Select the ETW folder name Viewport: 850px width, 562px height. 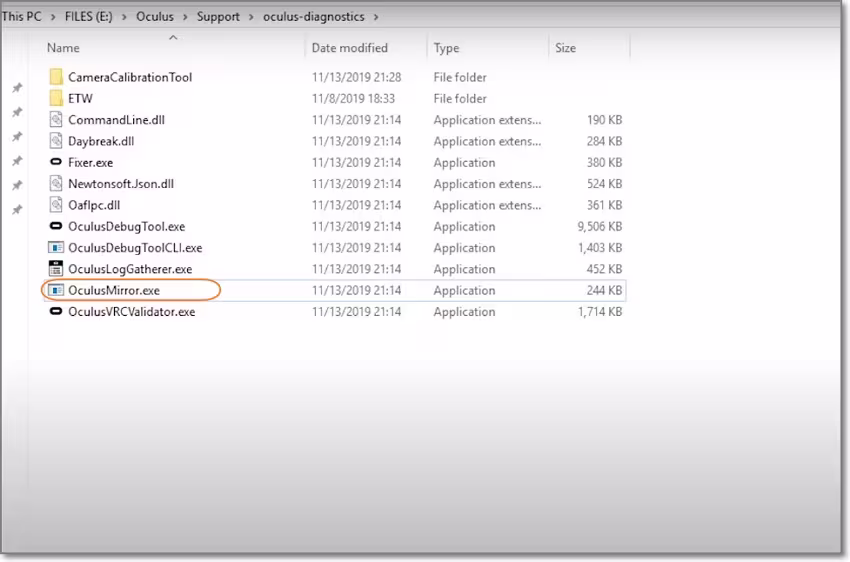[x=80, y=99]
